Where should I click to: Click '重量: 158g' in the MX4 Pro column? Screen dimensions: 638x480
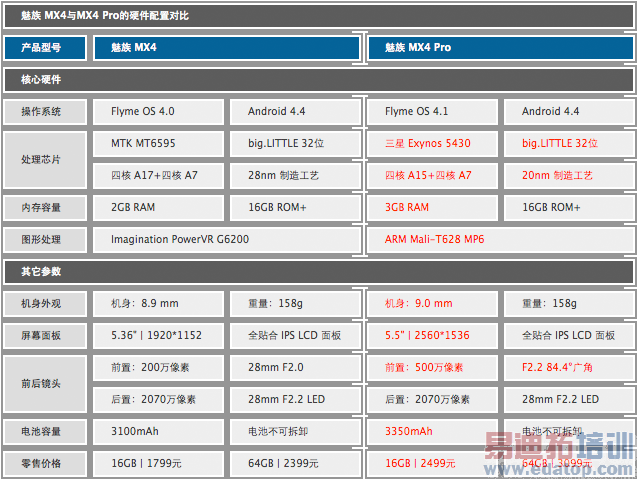pyautogui.click(x=570, y=303)
